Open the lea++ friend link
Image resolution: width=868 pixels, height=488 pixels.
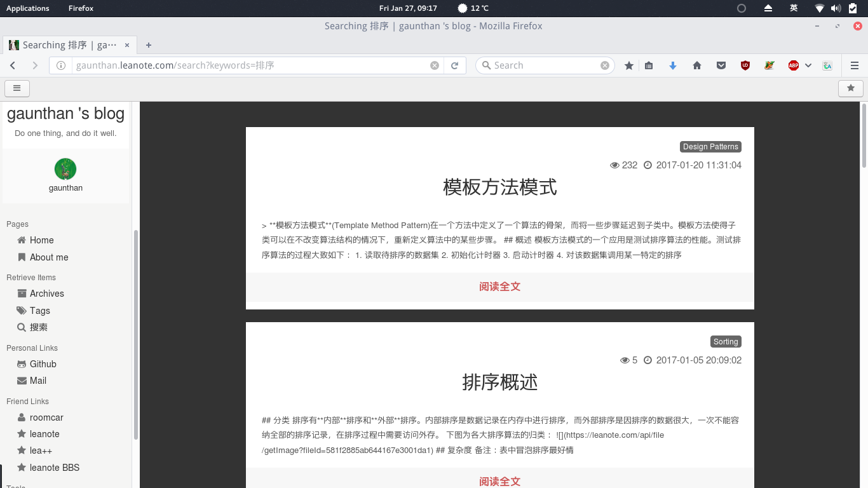[41, 451]
